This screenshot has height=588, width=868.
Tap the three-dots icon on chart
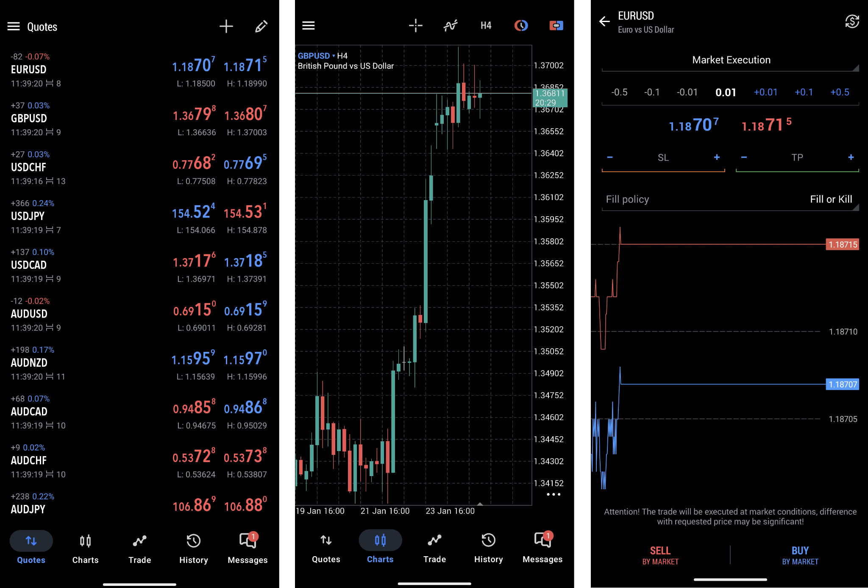[554, 494]
